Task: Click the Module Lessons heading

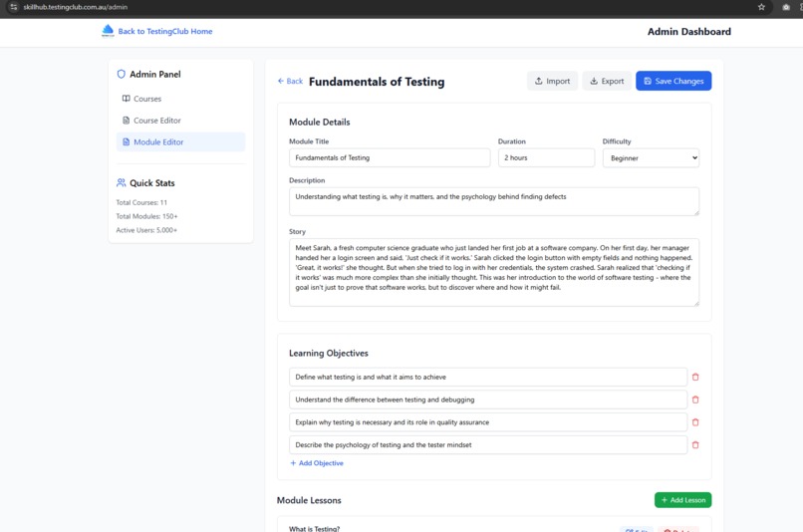Action: pos(309,500)
